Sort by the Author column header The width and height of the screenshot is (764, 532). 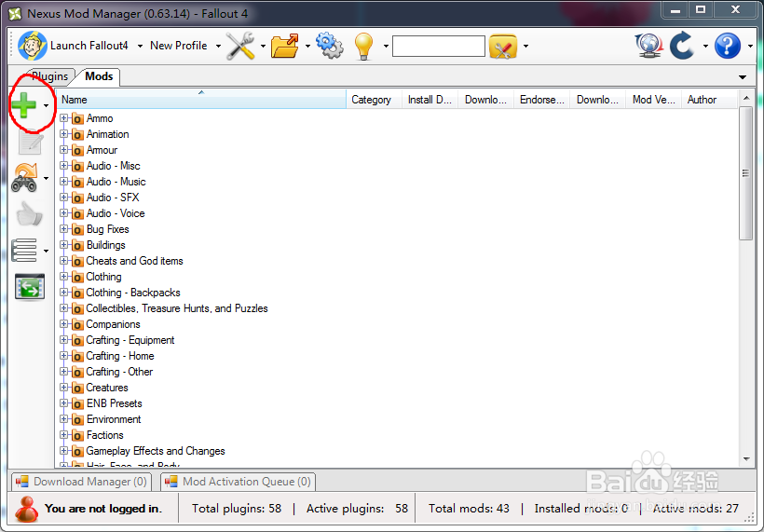coord(709,100)
